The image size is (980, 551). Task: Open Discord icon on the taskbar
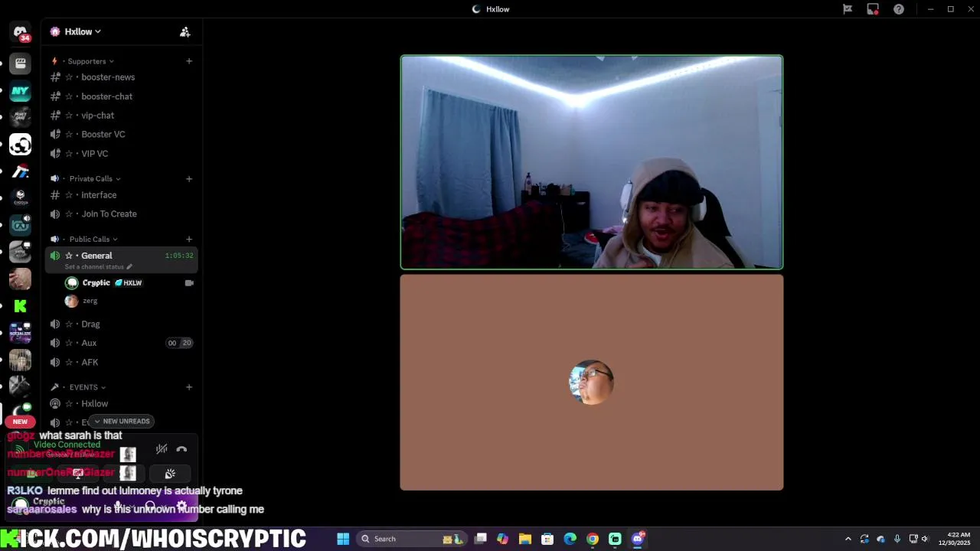click(x=638, y=539)
